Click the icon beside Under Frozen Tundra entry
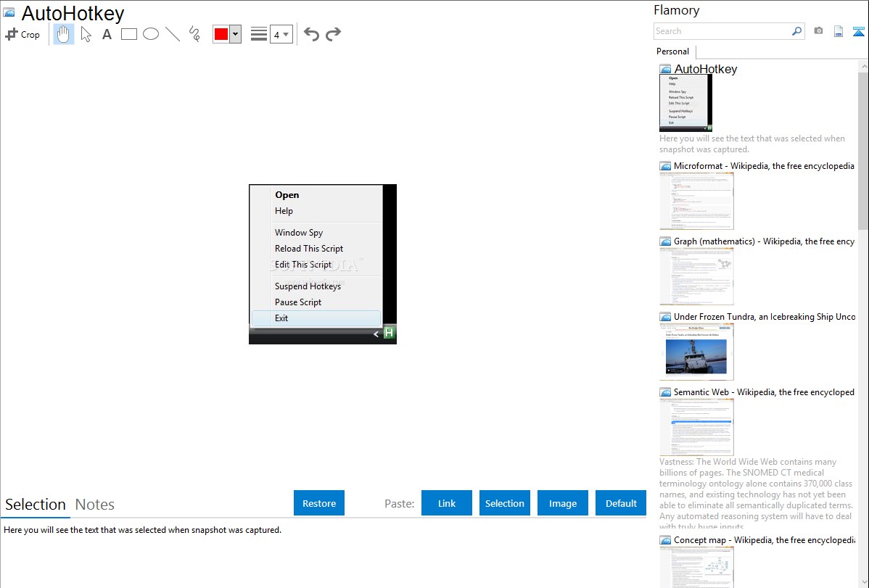 pos(666,317)
